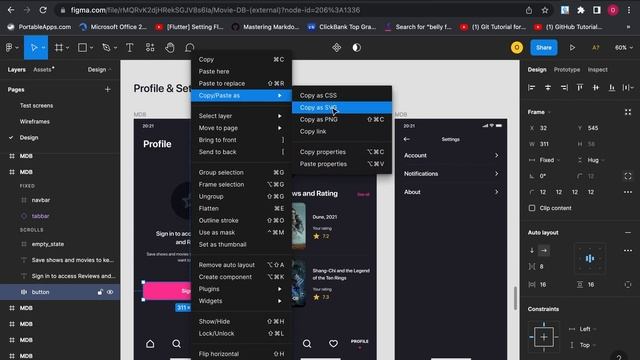Viewport: 640px width, 360px height.
Task: Choose Group selection in context menu
Action: pyautogui.click(x=241, y=173)
